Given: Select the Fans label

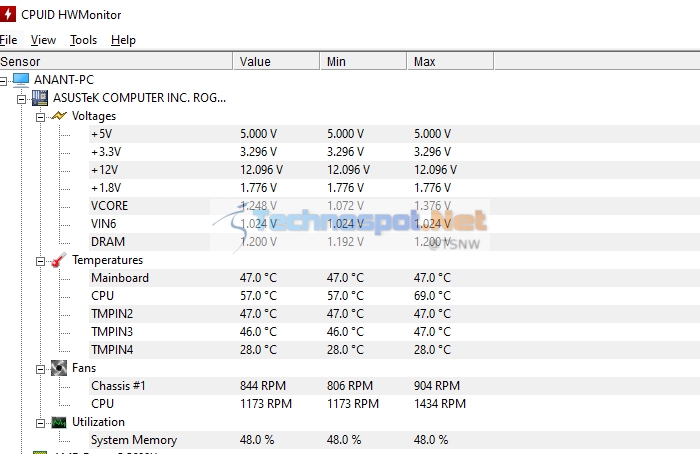Looking at the screenshot, I should click(x=84, y=368).
